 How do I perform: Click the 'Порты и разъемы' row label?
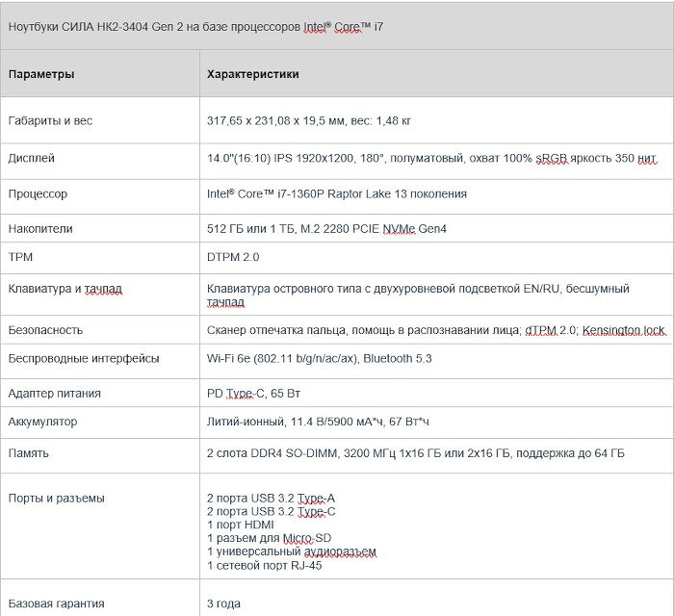click(56, 499)
